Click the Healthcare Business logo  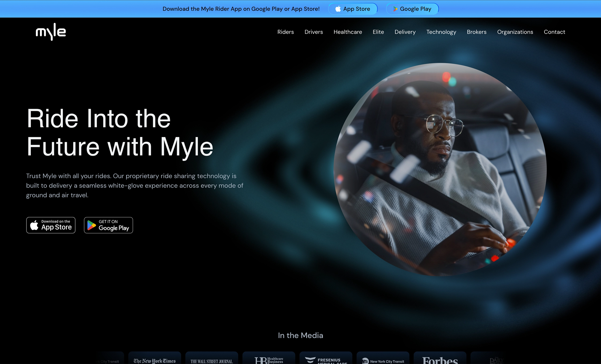tap(269, 360)
